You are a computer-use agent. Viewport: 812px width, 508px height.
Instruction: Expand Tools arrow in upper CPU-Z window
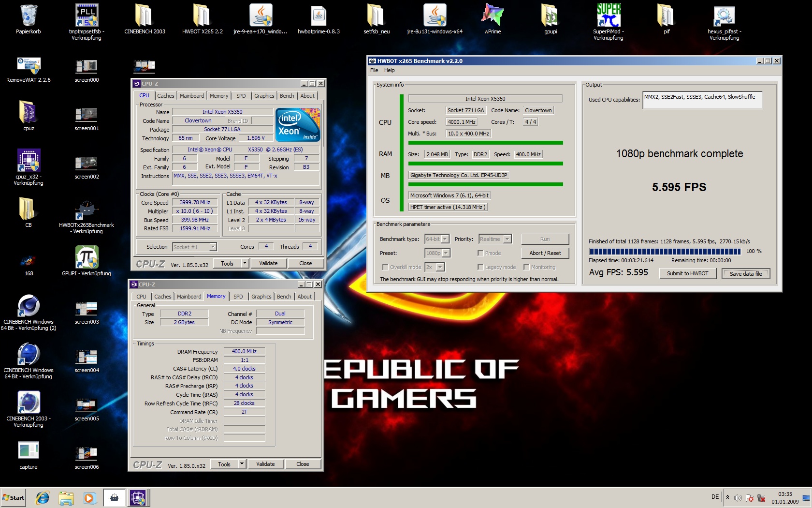coord(245,263)
